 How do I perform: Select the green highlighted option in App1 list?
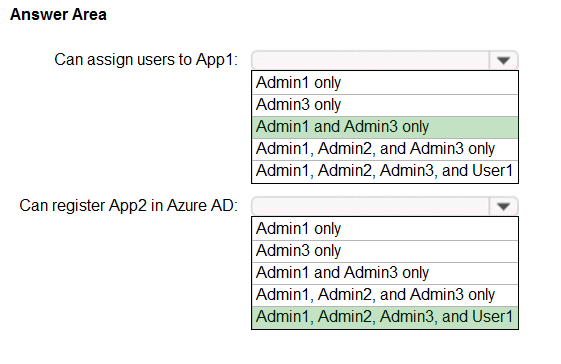tap(385, 127)
